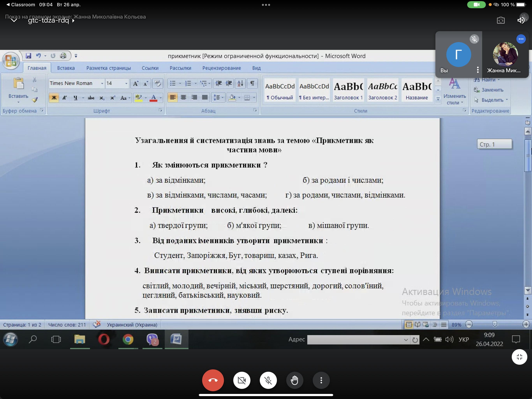The height and width of the screenshot is (399, 532).
Task: Select the Format Painter brush
Action: 35,100
